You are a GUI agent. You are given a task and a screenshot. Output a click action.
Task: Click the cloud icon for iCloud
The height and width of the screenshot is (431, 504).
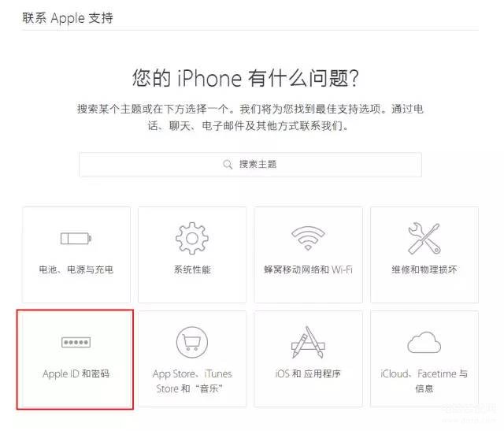[424, 342]
